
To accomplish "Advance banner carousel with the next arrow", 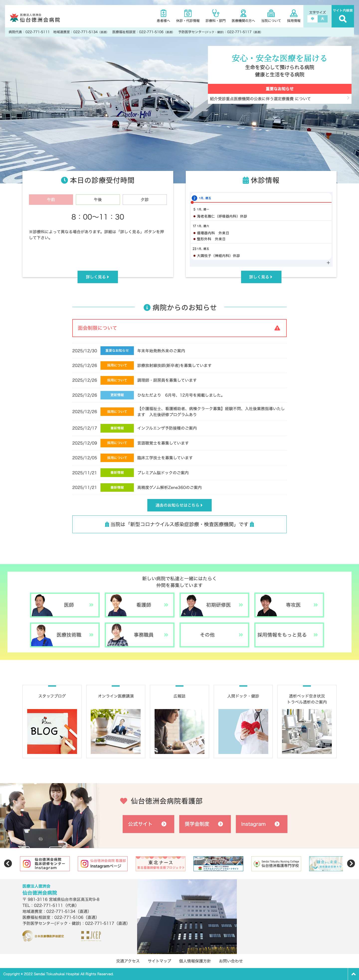I will 351,863.
